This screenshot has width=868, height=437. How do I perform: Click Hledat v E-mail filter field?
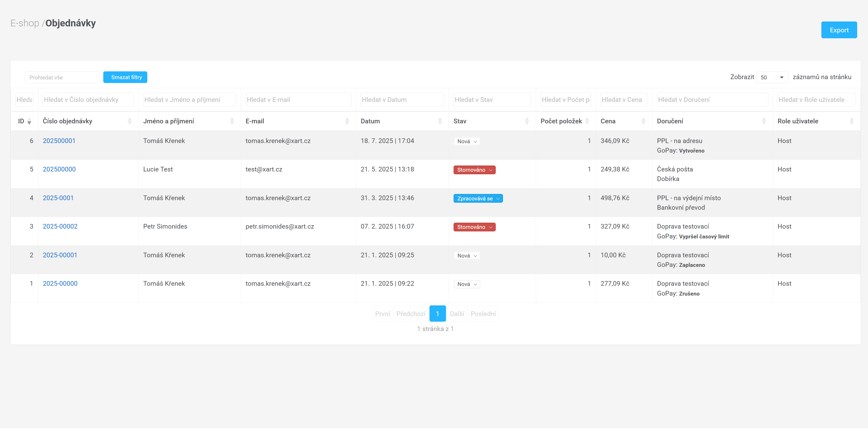(298, 100)
